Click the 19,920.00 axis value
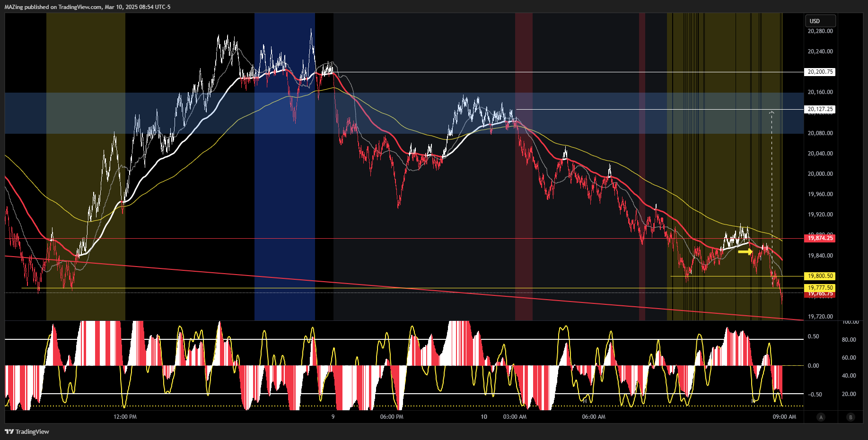 [x=820, y=215]
